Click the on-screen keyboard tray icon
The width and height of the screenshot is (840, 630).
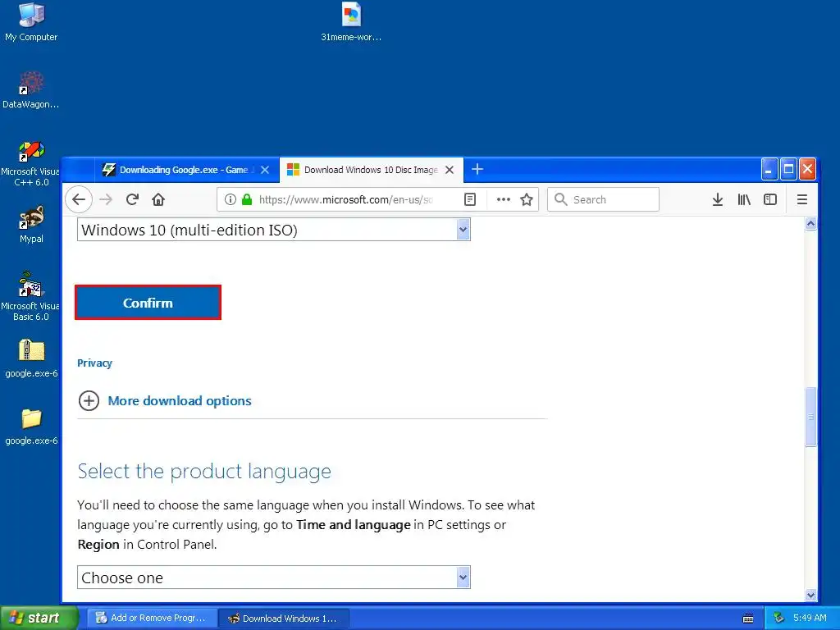pyautogui.click(x=748, y=619)
